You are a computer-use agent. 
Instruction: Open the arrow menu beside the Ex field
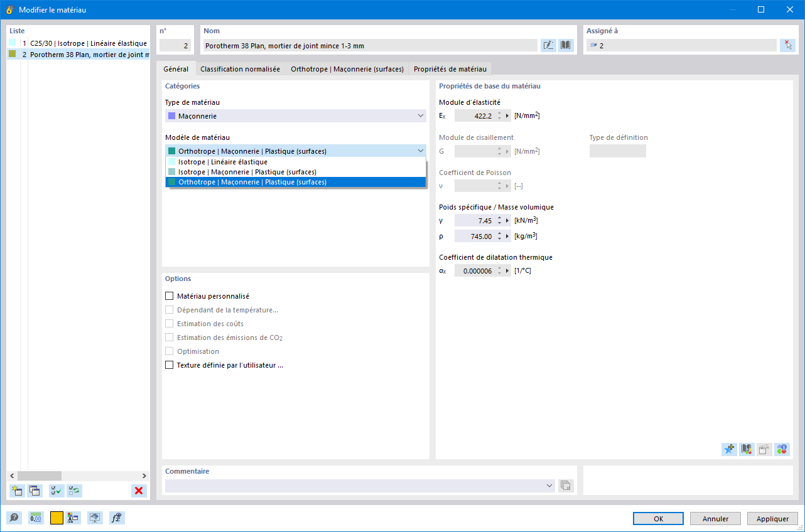(507, 115)
